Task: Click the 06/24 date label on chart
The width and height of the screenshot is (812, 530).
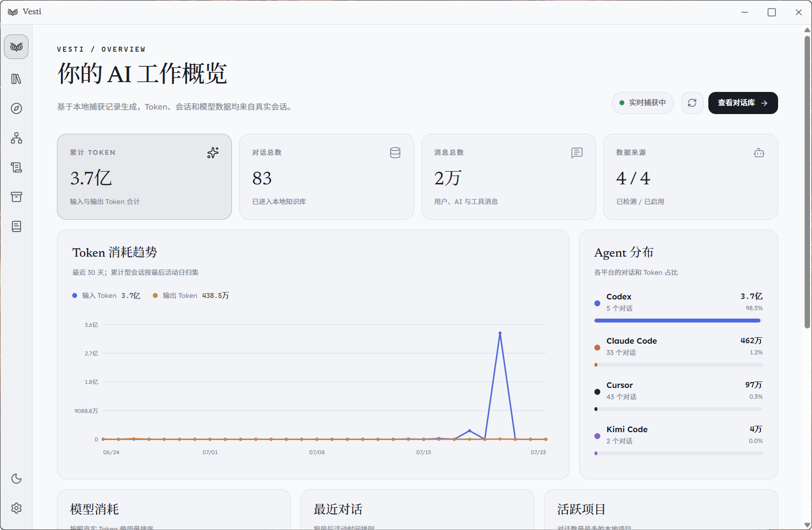Action: coord(111,452)
